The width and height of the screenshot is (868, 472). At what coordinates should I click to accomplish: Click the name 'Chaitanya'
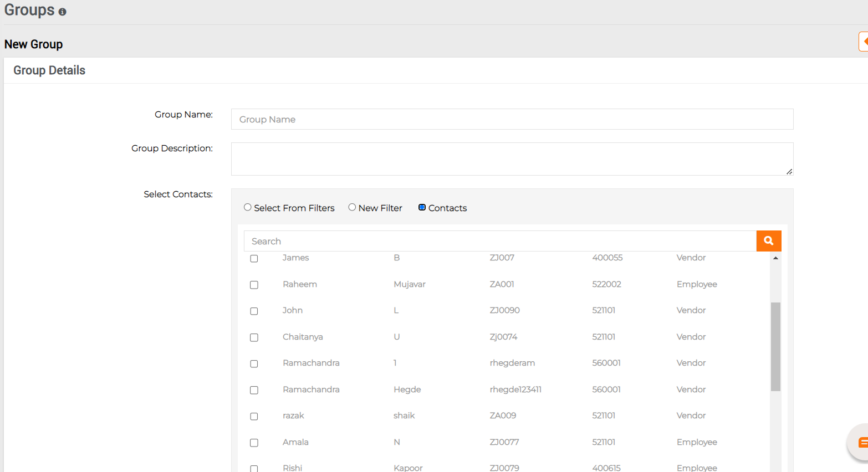pos(303,337)
